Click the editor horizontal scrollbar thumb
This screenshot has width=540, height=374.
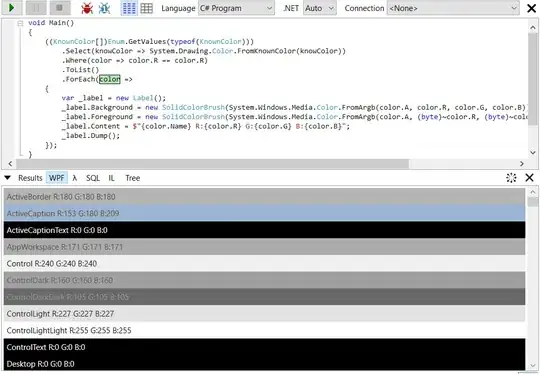212,164
